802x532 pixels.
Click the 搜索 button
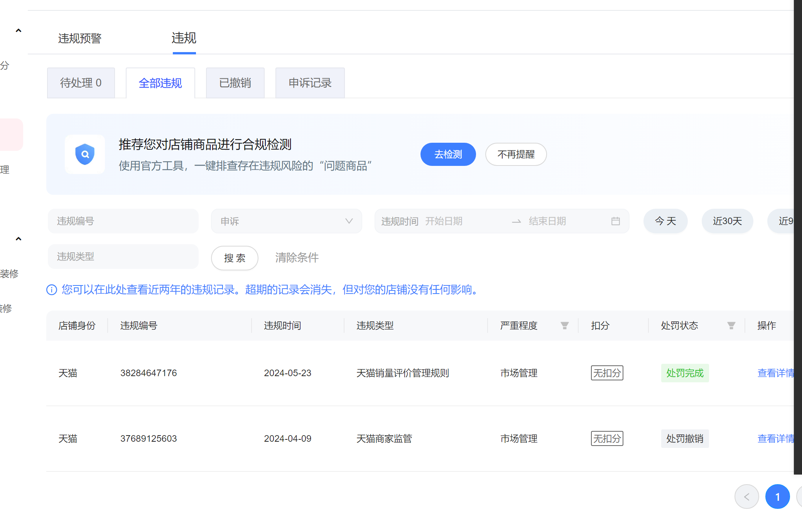pyautogui.click(x=235, y=258)
